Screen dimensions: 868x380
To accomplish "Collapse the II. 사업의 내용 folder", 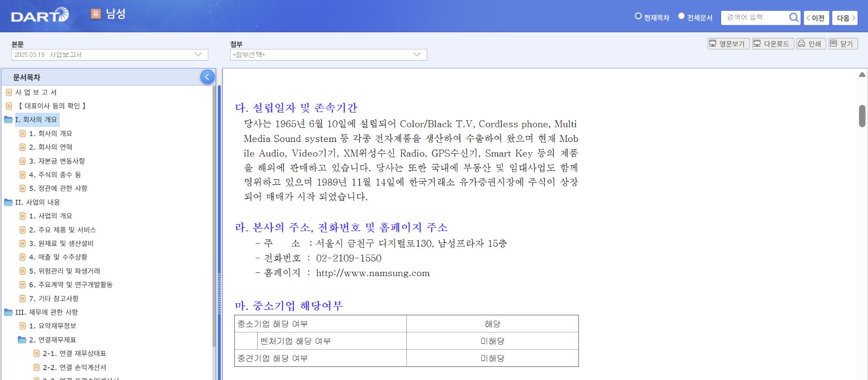I will [x=9, y=202].
